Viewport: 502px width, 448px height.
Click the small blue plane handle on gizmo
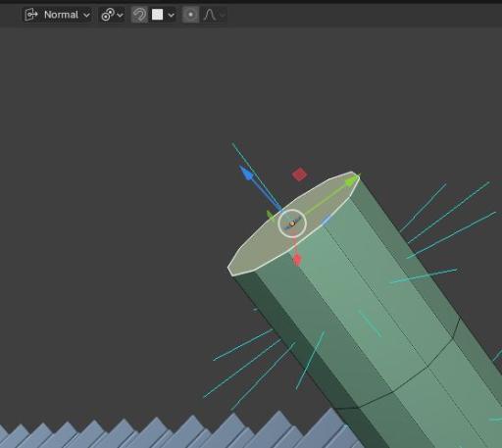click(x=326, y=221)
